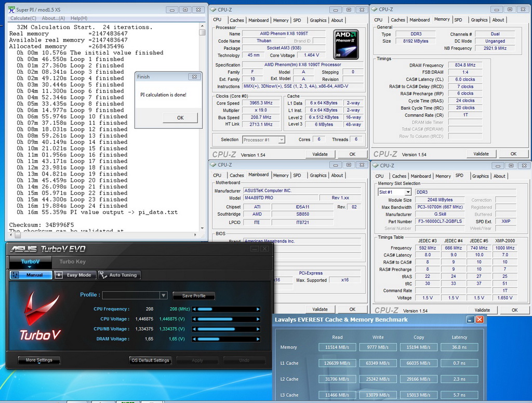Click the Module Size value 2048 MBytes
Screen dimensions: 532x403
point(440,200)
